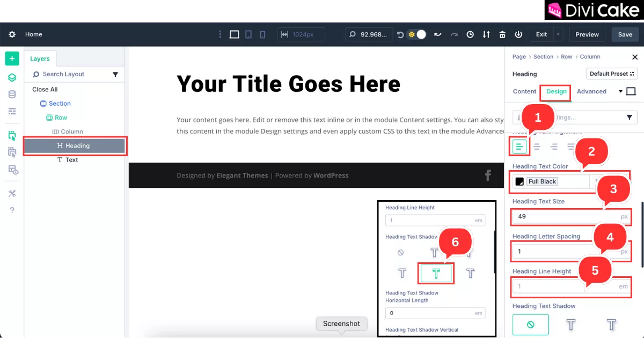Open the wrench tools icon in sidebar
644x338 pixels.
point(12,193)
